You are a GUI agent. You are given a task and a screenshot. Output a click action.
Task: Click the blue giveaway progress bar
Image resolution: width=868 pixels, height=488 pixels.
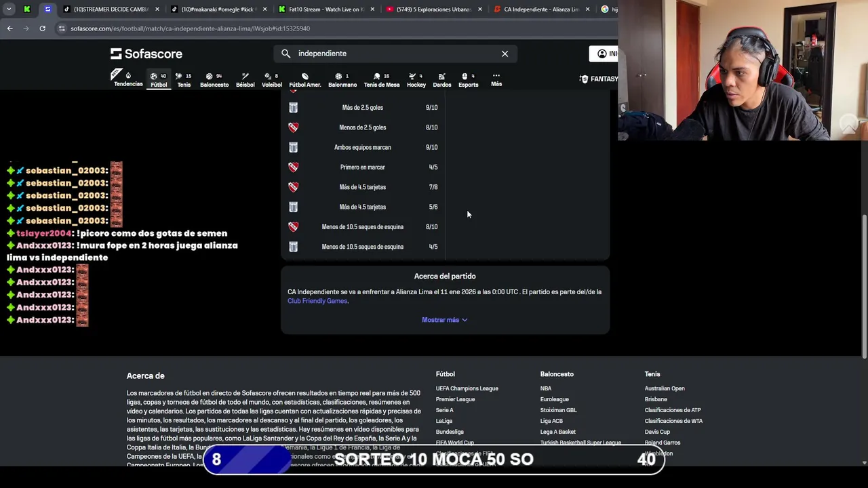[247, 460]
